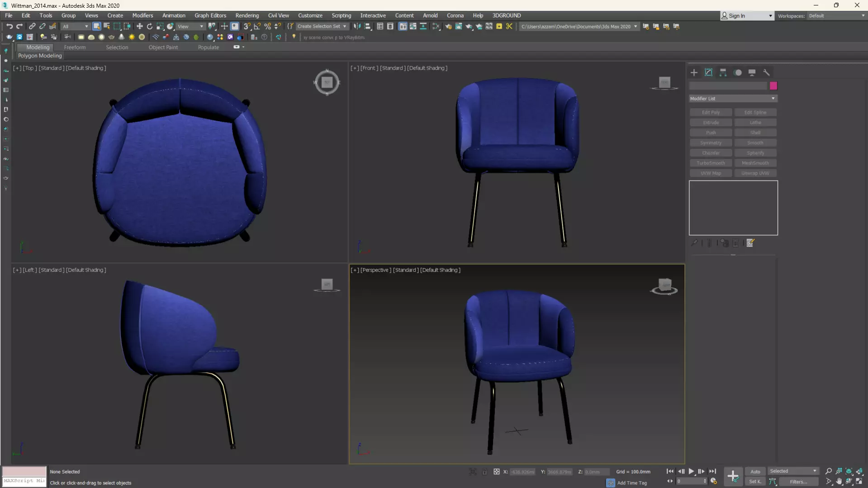The image size is (868, 488).
Task: Open the Material Editor icon
Action: 436,26
